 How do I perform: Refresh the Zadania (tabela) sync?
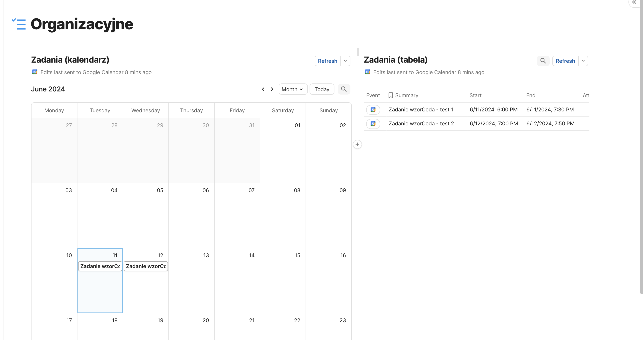coord(565,61)
